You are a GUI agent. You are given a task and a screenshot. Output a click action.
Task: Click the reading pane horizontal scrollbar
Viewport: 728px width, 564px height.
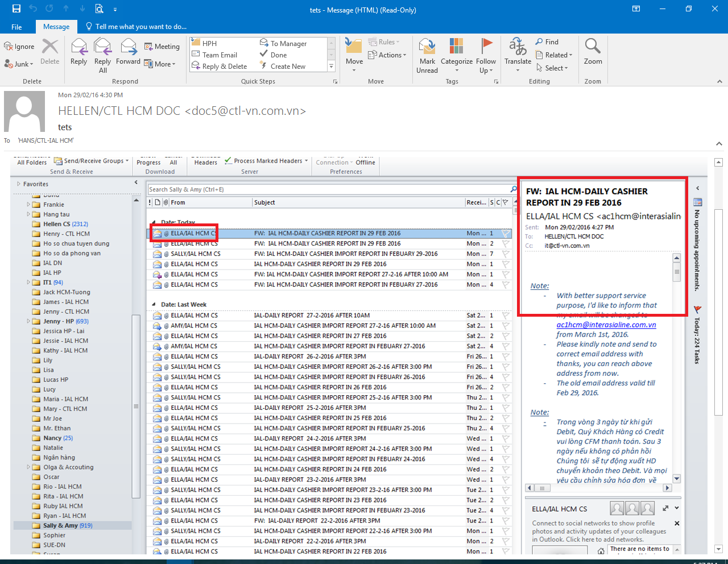pos(598,488)
